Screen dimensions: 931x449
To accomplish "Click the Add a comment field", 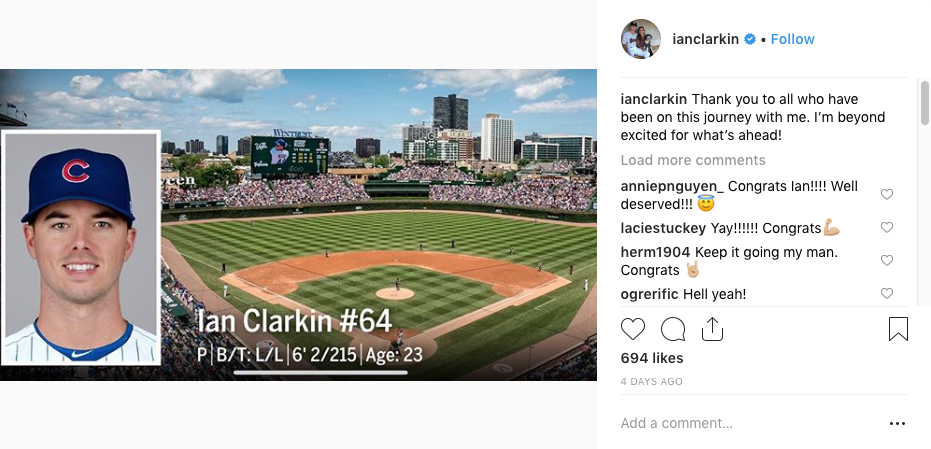I will point(740,423).
